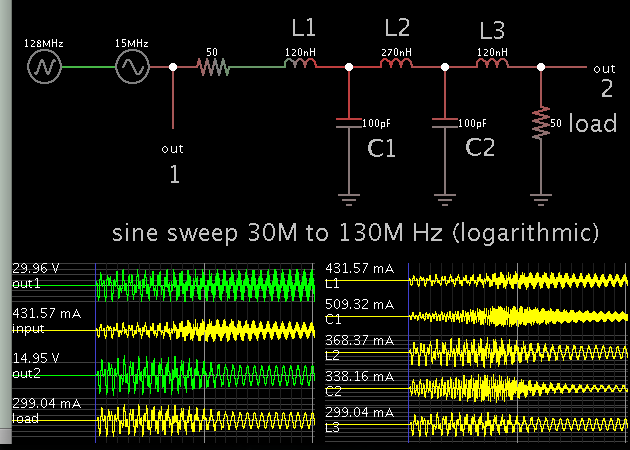Click the 270nH value label
The height and width of the screenshot is (450, 630).
click(x=396, y=52)
